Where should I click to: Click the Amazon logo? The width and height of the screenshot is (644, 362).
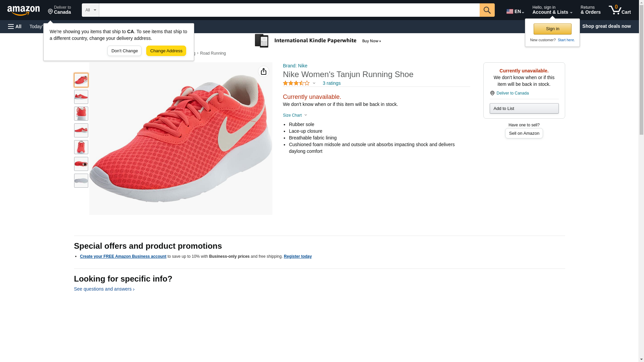[x=23, y=10]
